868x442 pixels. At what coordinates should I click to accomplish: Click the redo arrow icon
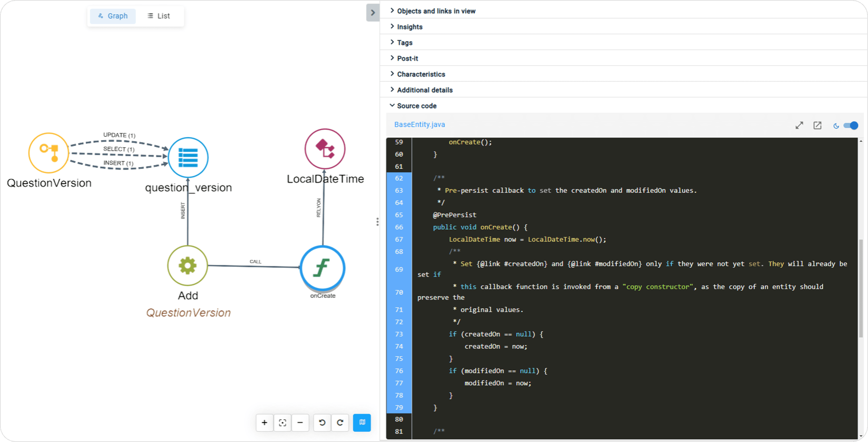[340, 423]
